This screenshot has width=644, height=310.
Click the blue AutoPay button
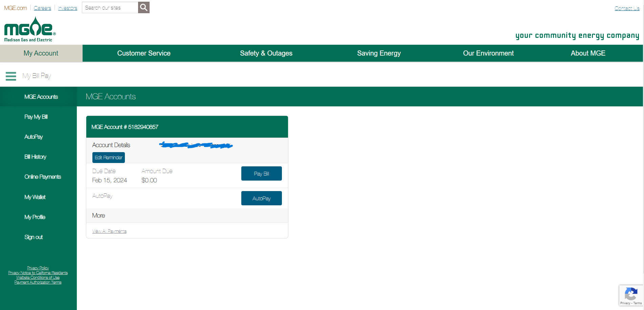tap(262, 198)
